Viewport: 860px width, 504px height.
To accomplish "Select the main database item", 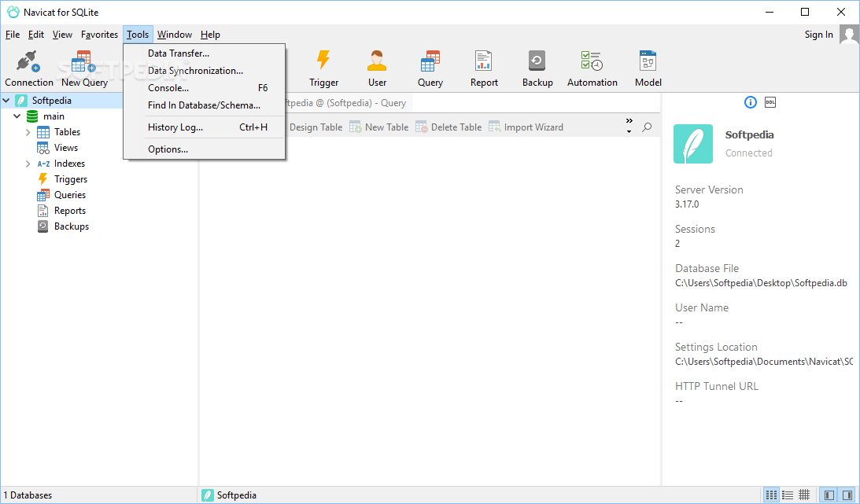I will (x=54, y=116).
